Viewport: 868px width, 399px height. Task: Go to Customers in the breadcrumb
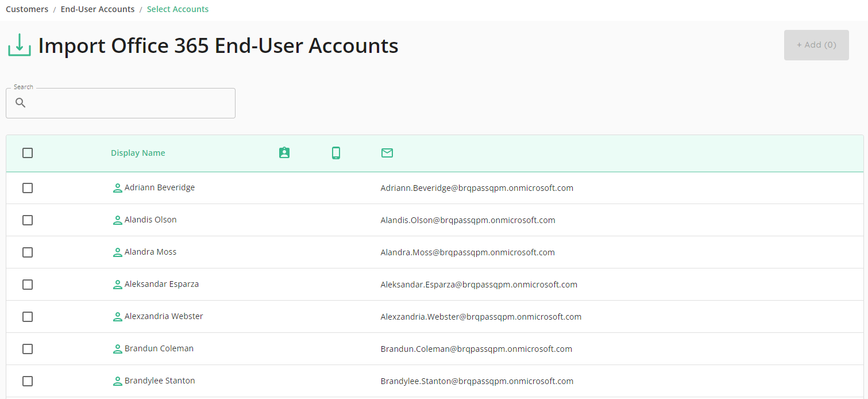click(27, 9)
